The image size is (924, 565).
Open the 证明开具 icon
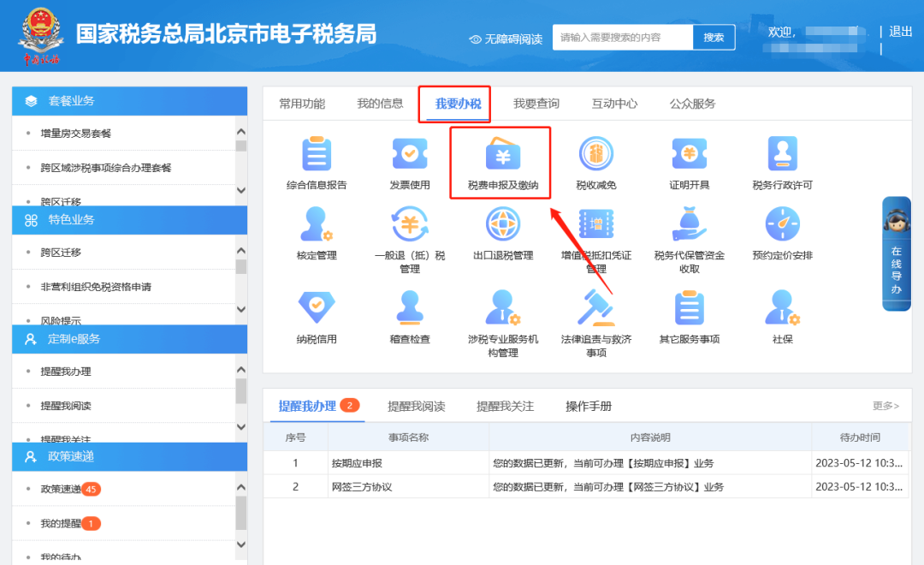689,154
